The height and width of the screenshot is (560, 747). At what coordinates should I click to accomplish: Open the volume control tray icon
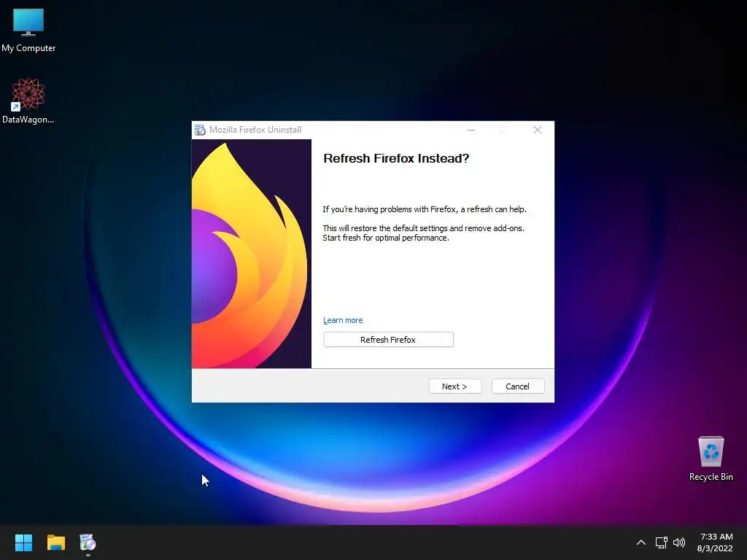tap(679, 542)
